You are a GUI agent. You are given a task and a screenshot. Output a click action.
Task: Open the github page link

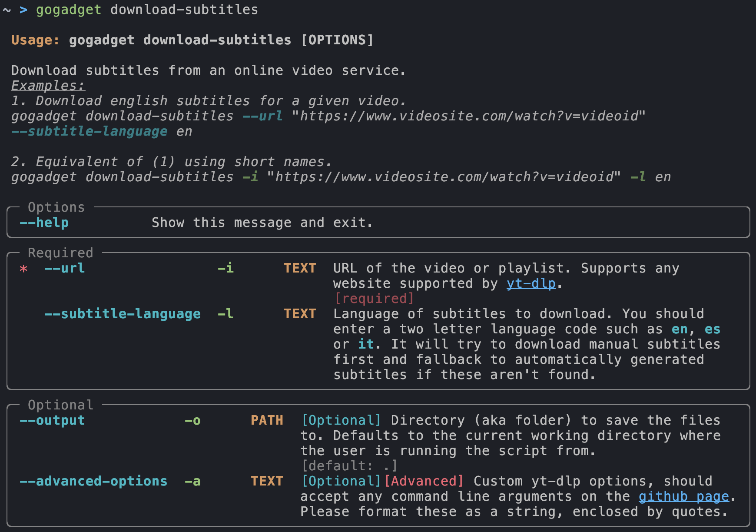(683, 496)
